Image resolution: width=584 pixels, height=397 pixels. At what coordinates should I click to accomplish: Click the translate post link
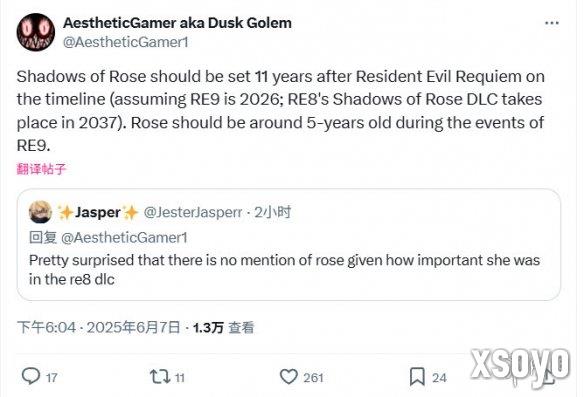coord(41,169)
